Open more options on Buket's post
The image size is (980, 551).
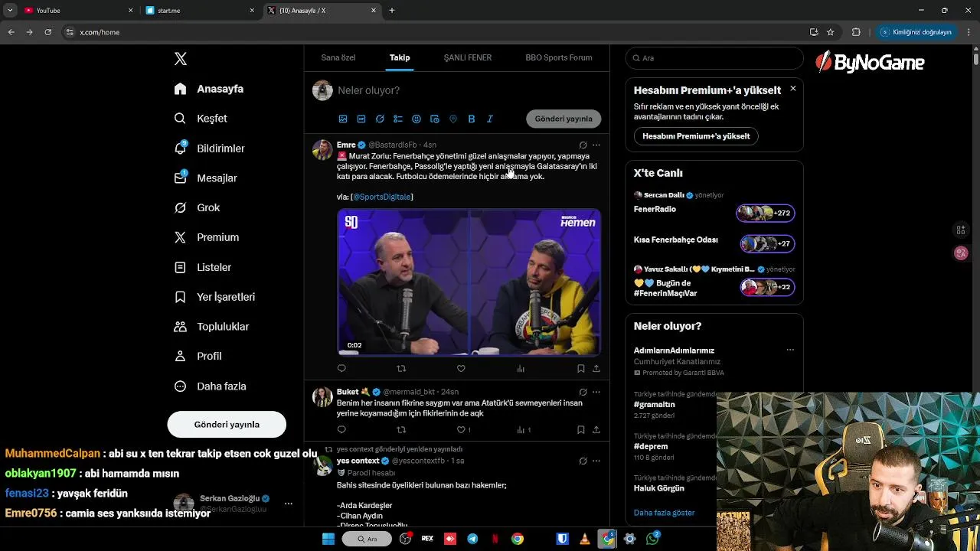coord(596,392)
